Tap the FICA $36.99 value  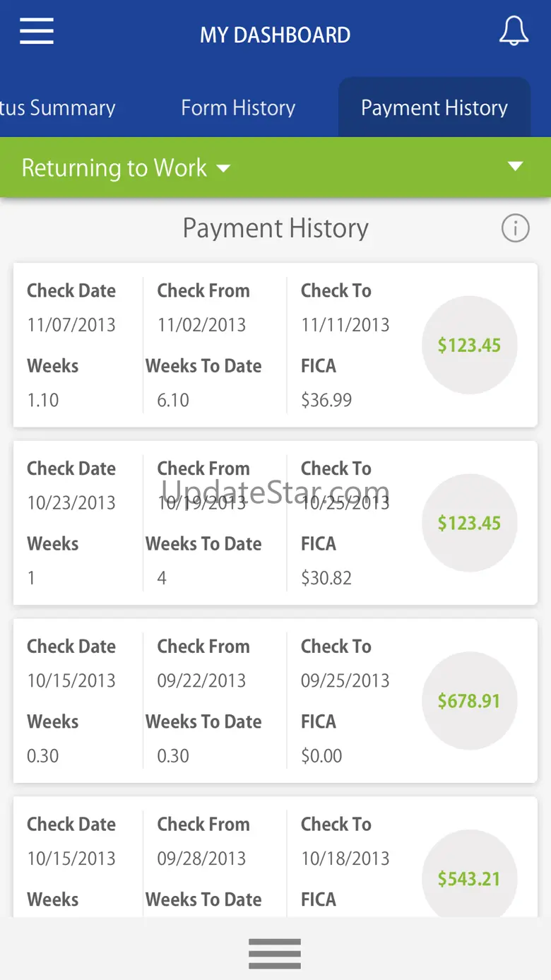pos(326,400)
